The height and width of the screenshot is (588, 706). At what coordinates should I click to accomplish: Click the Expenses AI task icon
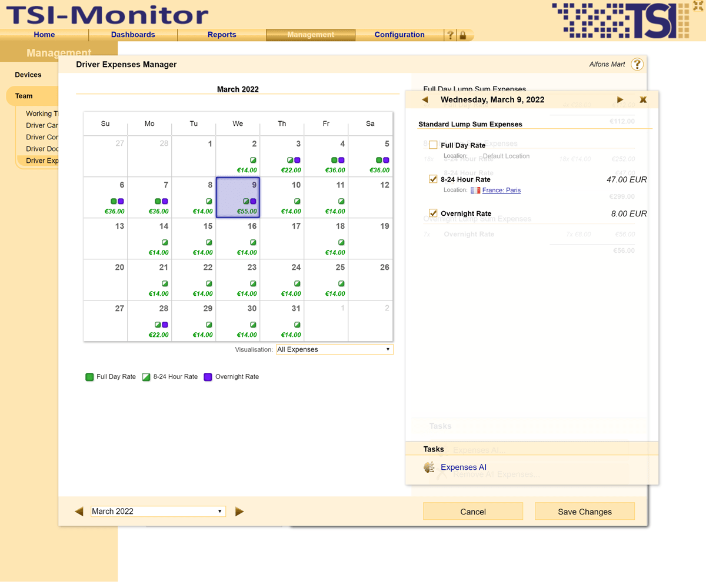pyautogui.click(x=429, y=467)
